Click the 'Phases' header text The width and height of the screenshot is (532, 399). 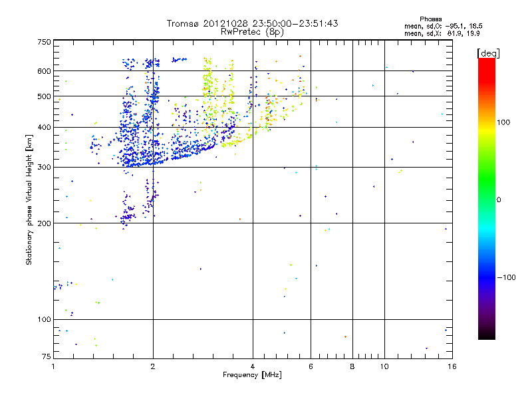[430, 19]
